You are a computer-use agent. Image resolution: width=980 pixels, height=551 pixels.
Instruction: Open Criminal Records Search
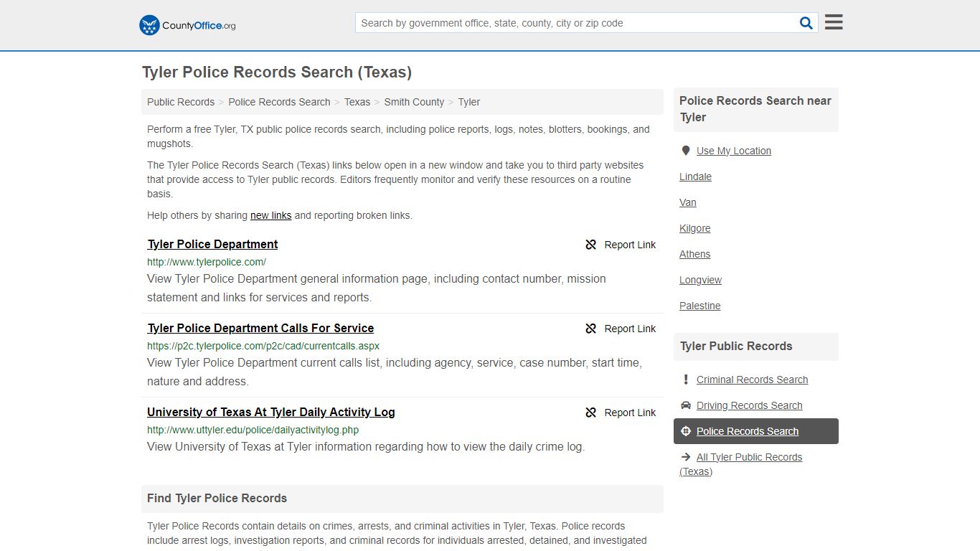point(752,380)
